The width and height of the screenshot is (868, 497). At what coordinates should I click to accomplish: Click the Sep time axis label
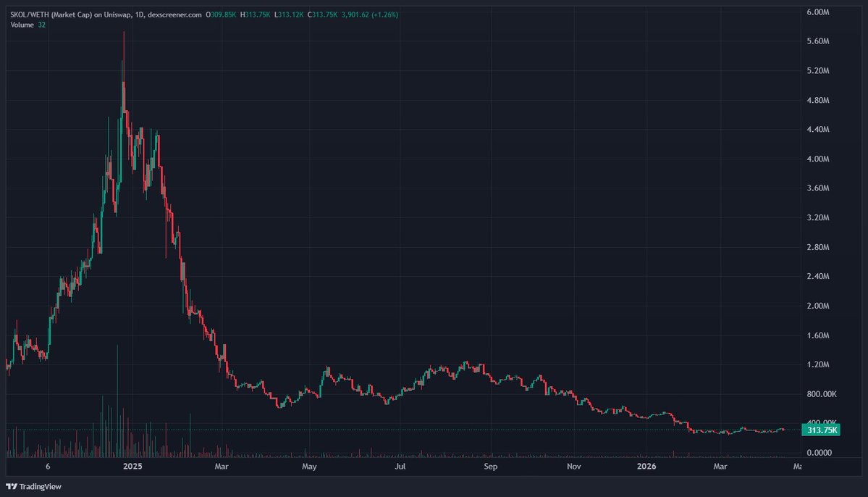click(x=490, y=467)
